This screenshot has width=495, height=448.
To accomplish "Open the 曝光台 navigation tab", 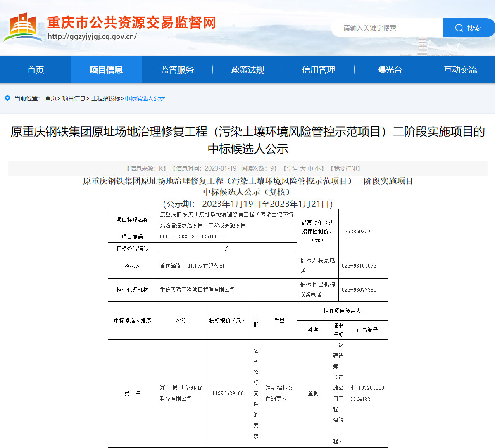I will click(390, 70).
